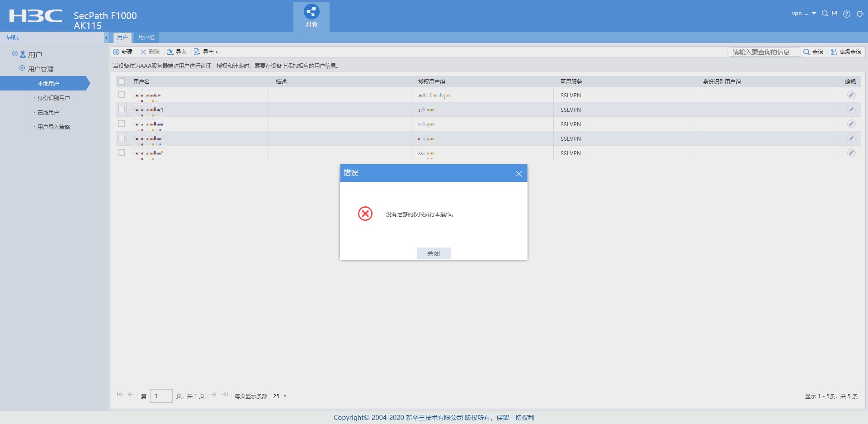
Task: Click the 删除 toolbar button
Action: (x=150, y=52)
